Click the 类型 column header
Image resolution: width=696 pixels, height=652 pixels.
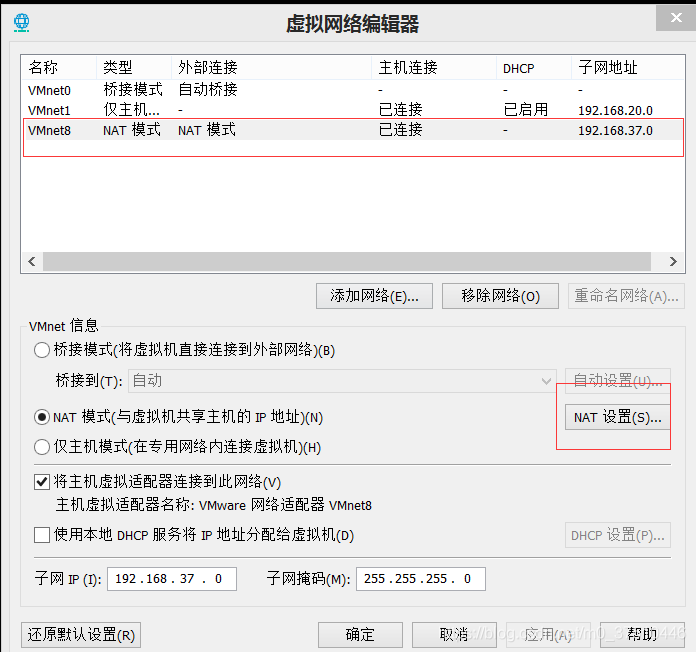134,67
